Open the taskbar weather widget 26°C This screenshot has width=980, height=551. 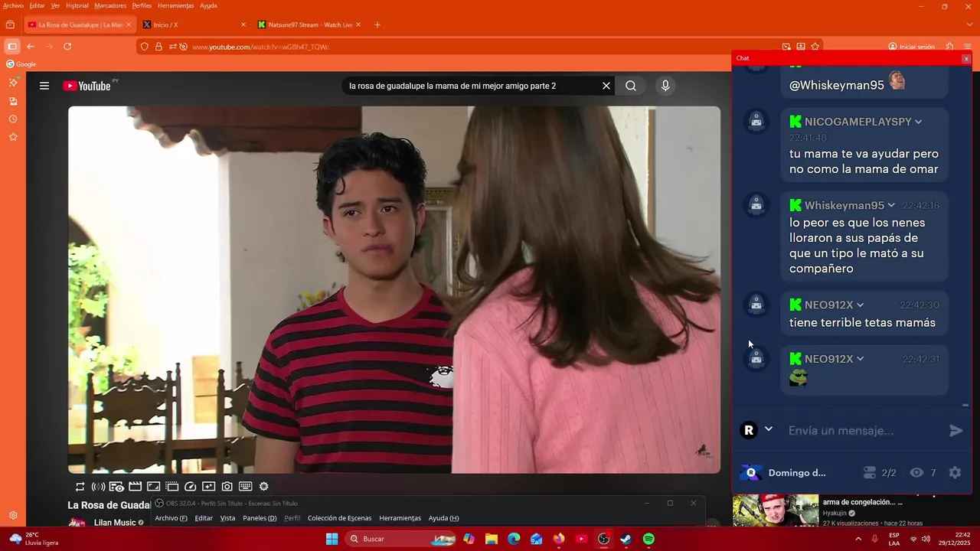pyautogui.click(x=34, y=539)
